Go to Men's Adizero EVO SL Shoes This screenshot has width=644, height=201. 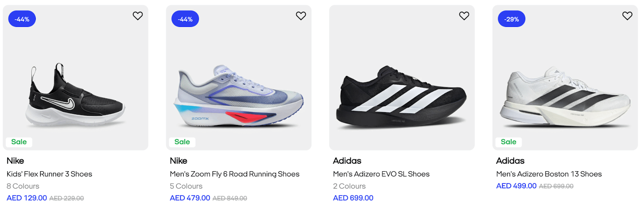coord(381,174)
